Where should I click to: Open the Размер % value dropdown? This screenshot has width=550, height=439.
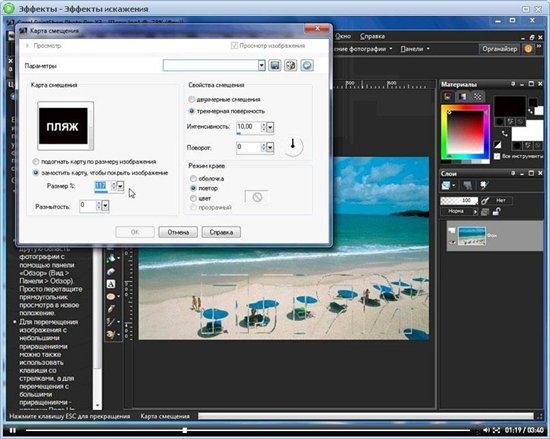pos(120,186)
